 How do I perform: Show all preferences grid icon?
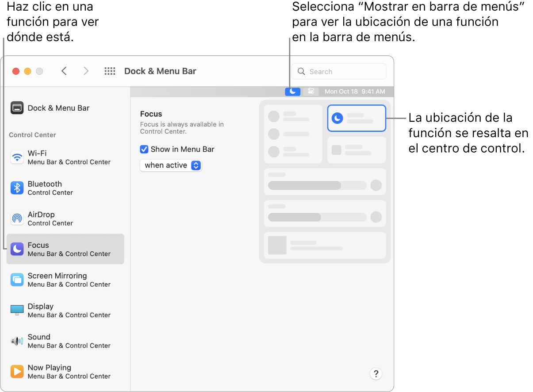click(x=110, y=71)
